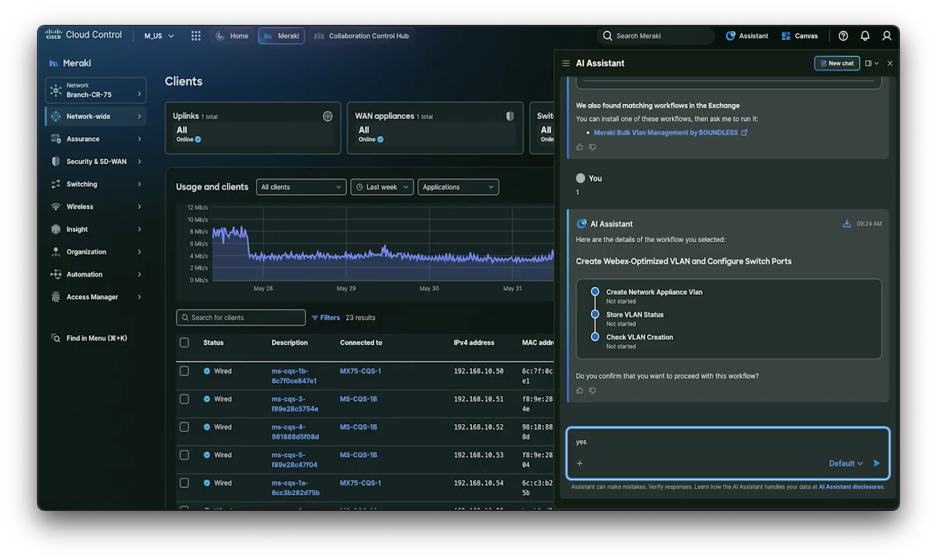Start a New chat

point(837,63)
